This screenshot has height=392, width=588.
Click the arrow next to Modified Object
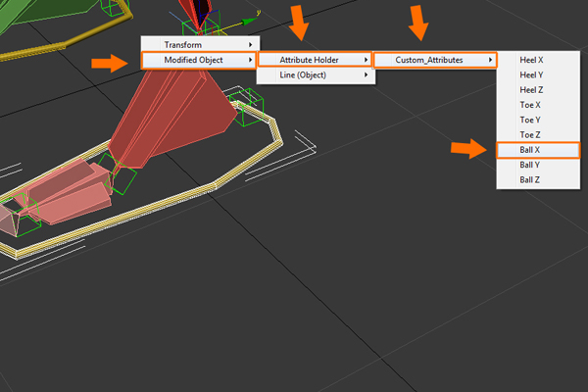251,60
